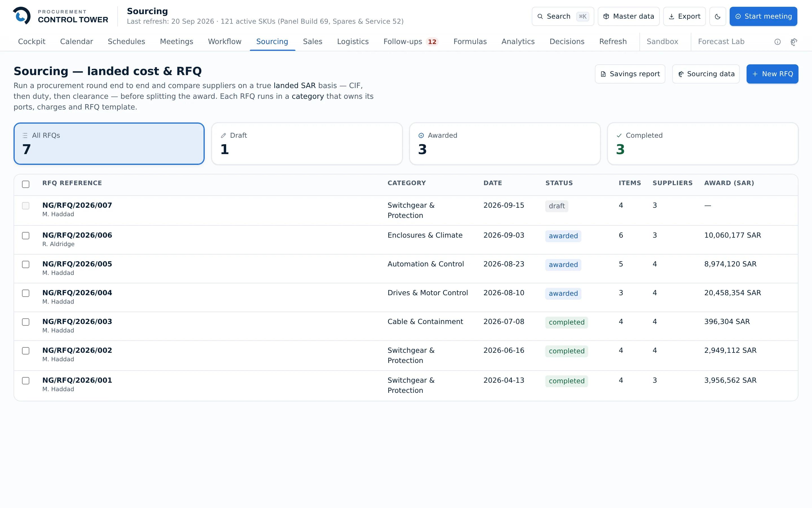Click the draft status badge
This screenshot has height=508, width=812.
point(557,206)
